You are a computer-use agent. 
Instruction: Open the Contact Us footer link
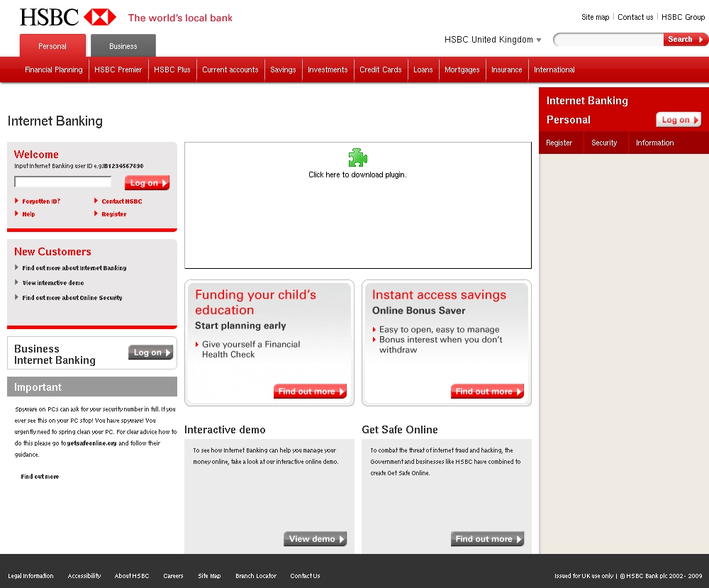pos(305,576)
